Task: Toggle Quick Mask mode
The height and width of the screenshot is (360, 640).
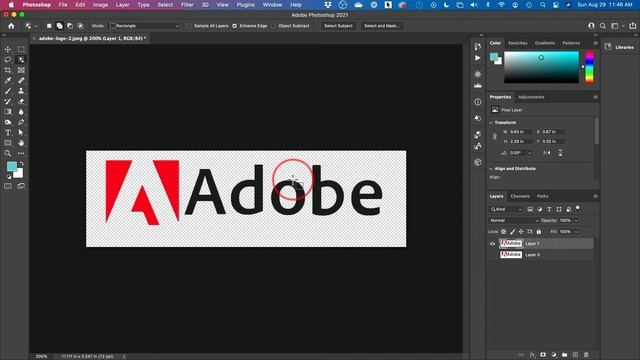Action: click(8, 186)
